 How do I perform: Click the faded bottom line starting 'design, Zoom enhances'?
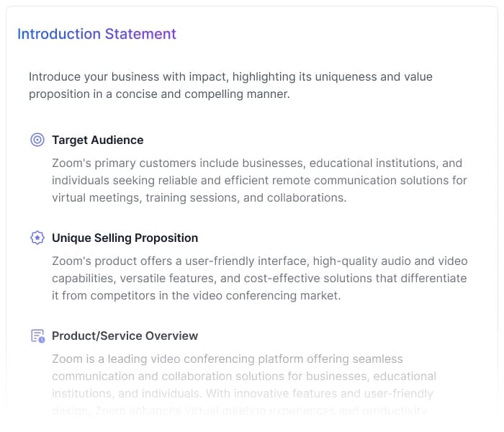(239, 410)
